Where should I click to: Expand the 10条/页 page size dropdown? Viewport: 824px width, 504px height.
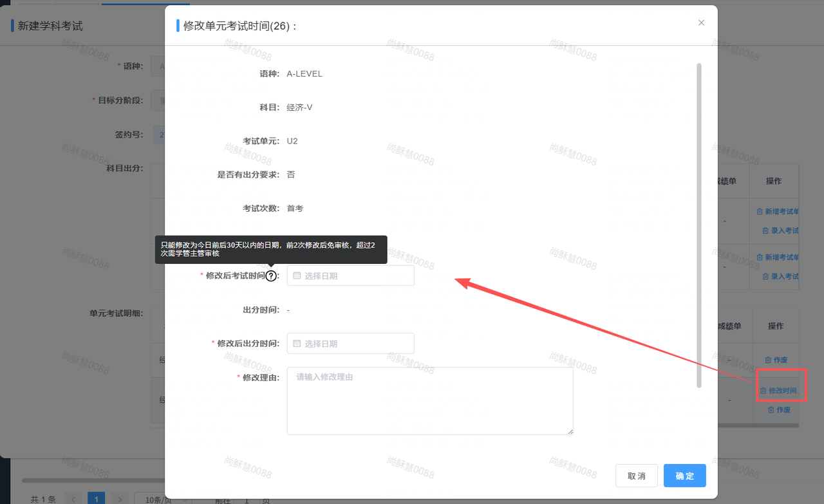point(163,499)
